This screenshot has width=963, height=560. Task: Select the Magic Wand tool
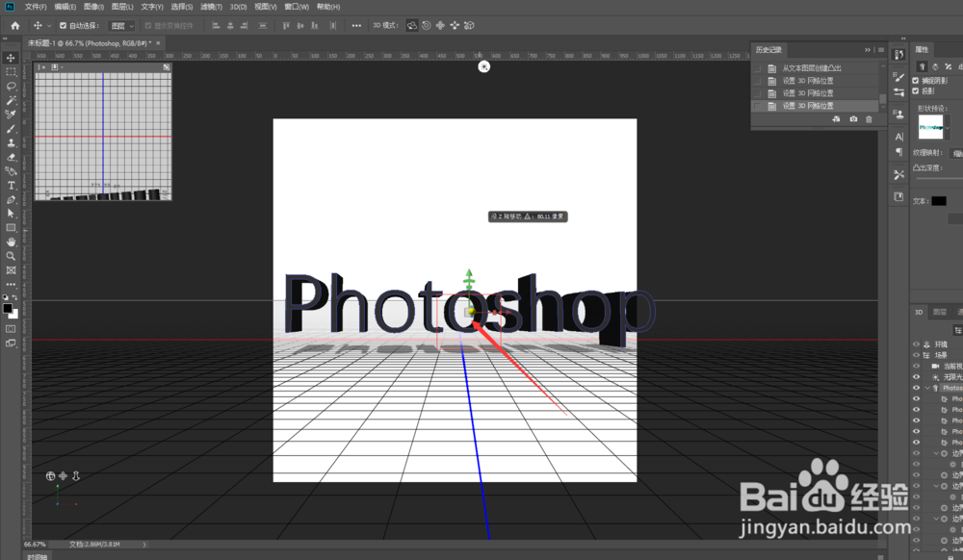click(11, 100)
